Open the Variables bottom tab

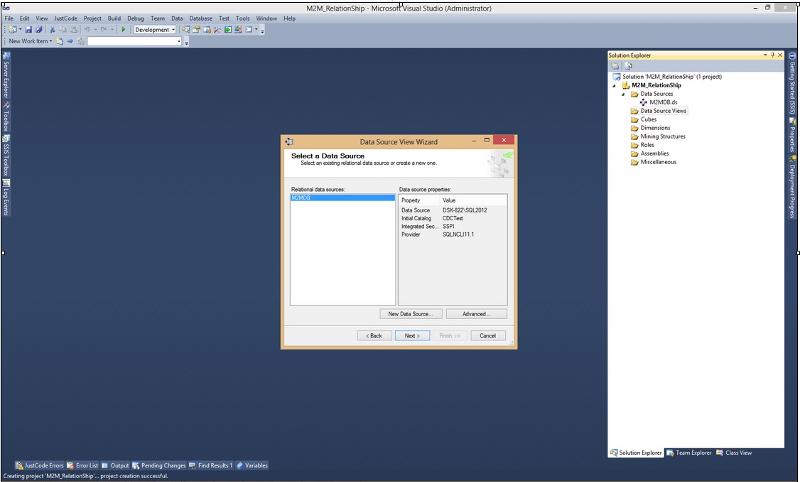click(252, 465)
